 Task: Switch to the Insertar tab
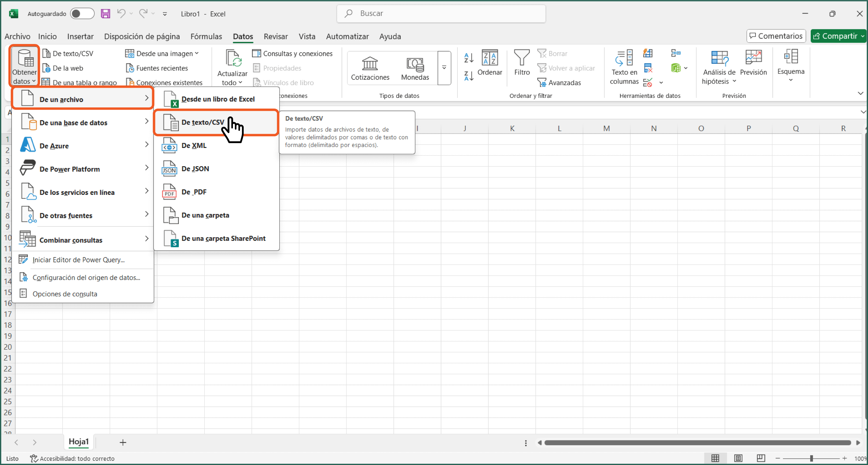[80, 36]
